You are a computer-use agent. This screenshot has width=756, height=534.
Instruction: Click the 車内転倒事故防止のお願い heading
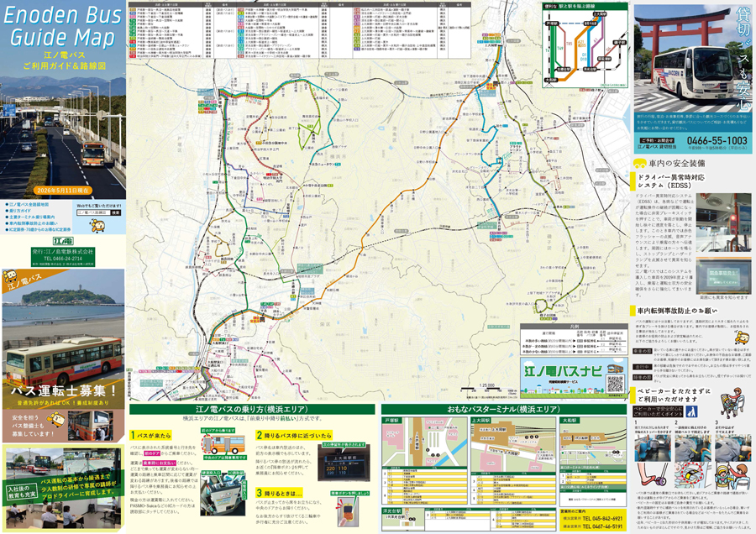pos(677,311)
